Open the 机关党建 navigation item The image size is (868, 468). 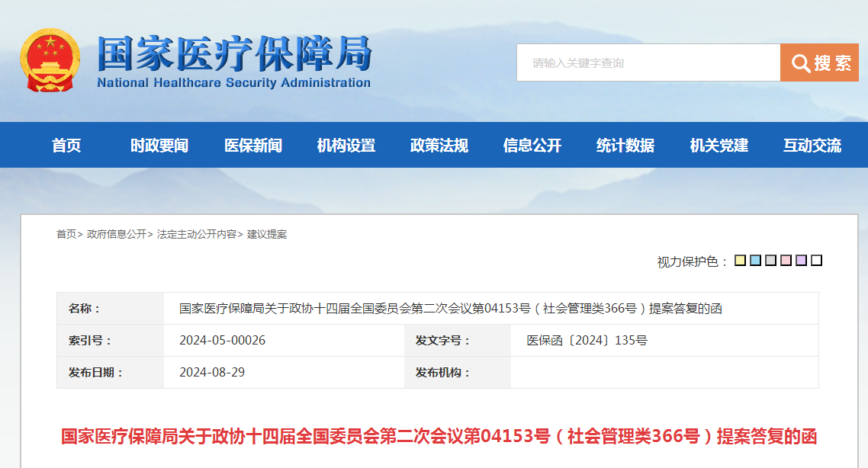pyautogui.click(x=719, y=146)
